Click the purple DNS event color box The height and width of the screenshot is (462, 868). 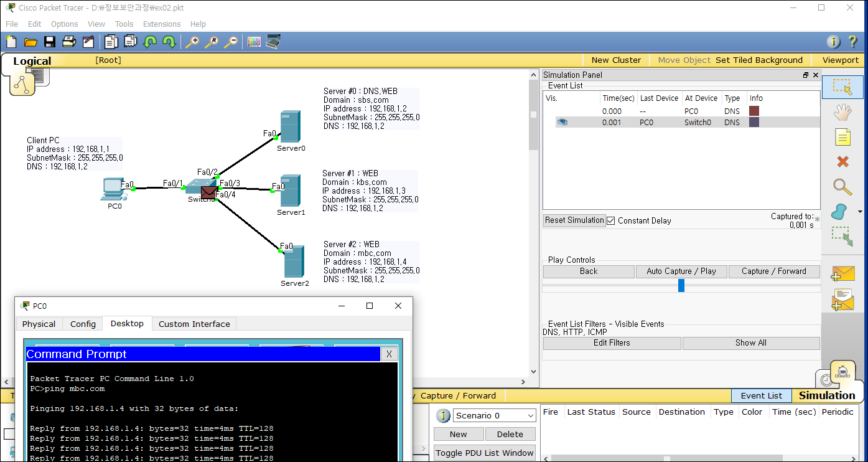coord(754,123)
